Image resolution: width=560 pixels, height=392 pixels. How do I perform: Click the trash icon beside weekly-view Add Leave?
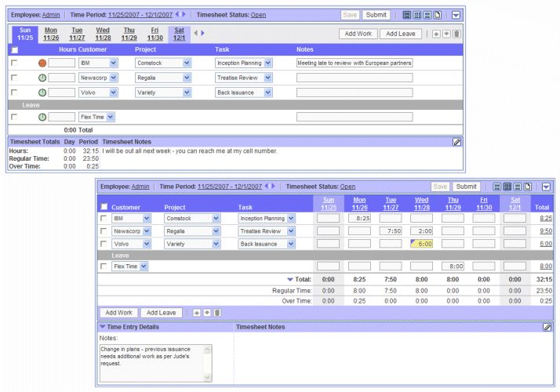(x=217, y=313)
